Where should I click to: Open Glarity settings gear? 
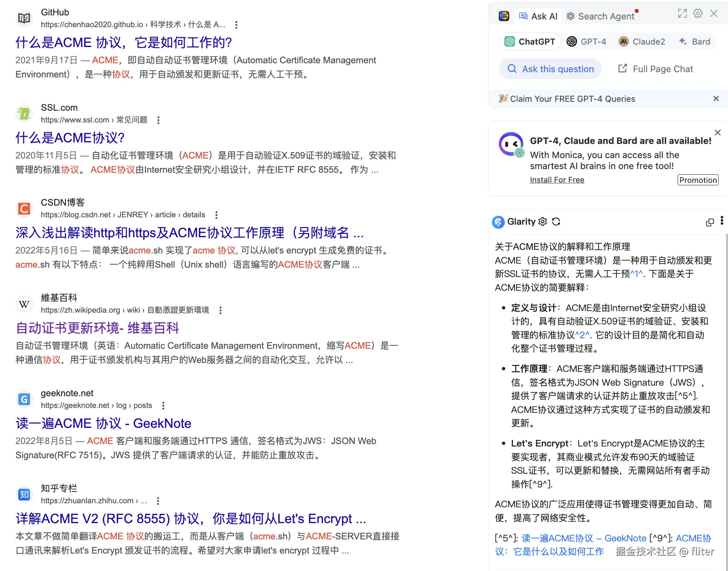coord(543,221)
